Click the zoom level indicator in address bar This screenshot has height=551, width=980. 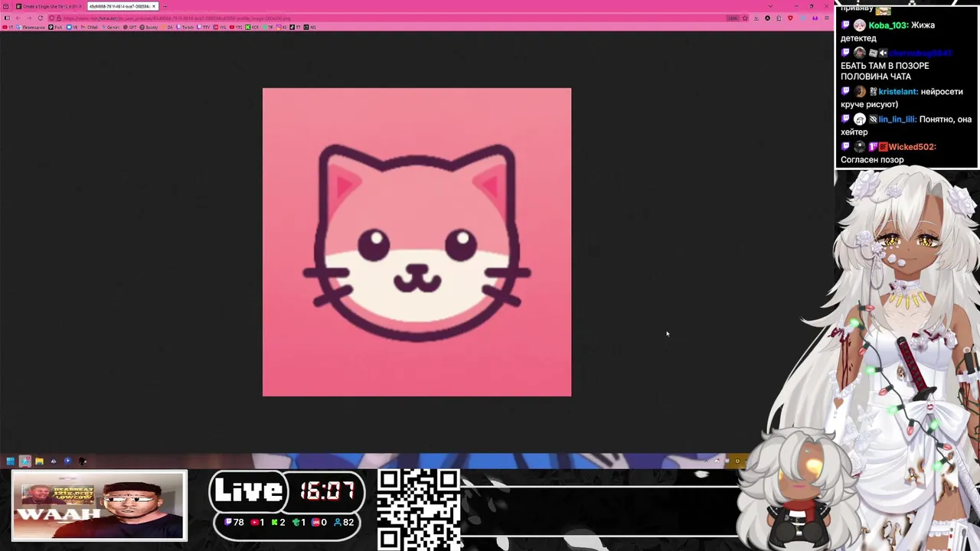(x=733, y=18)
